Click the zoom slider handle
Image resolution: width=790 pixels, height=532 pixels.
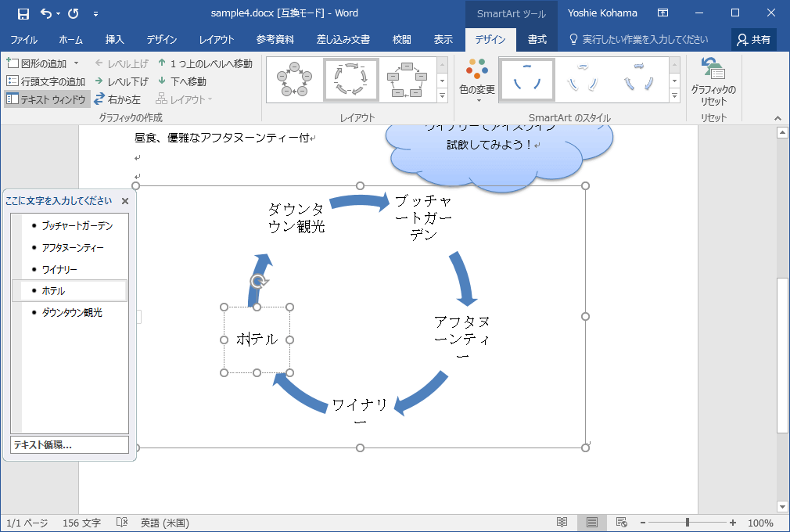click(x=688, y=523)
